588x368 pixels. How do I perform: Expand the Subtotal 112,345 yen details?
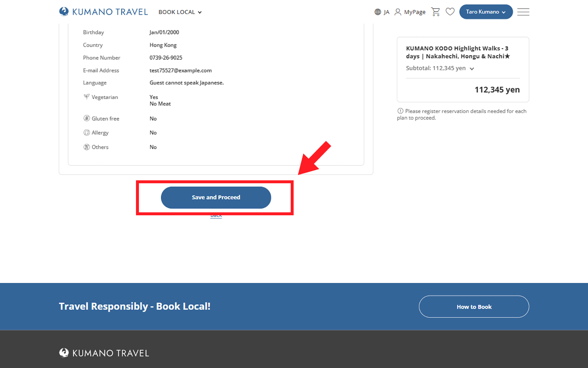472,68
